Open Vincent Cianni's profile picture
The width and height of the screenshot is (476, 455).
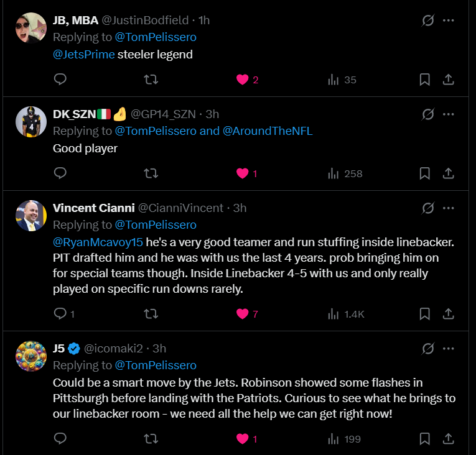tap(31, 216)
